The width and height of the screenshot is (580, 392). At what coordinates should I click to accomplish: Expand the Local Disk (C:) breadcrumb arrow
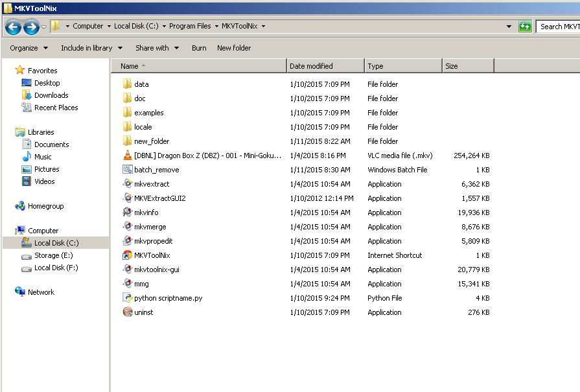click(164, 27)
